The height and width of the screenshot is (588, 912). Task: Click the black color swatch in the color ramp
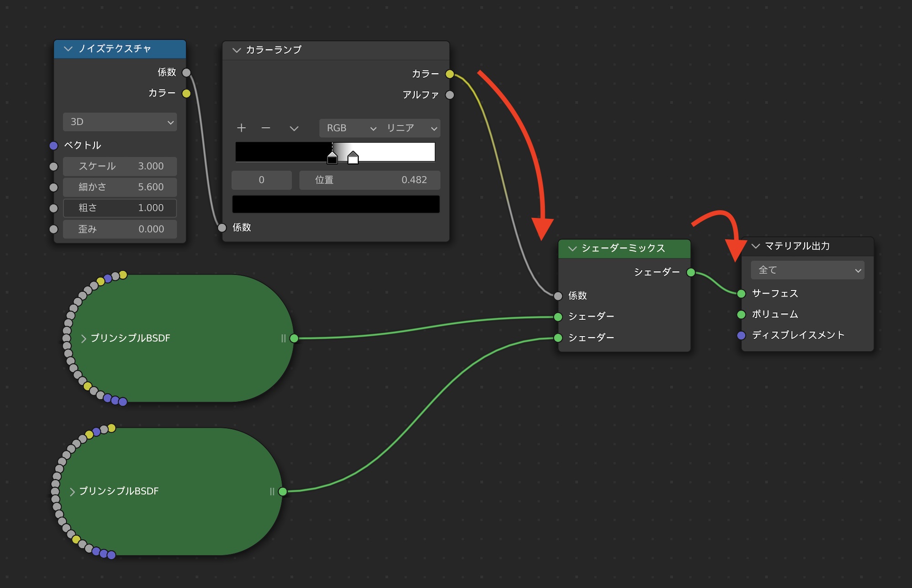click(x=336, y=204)
